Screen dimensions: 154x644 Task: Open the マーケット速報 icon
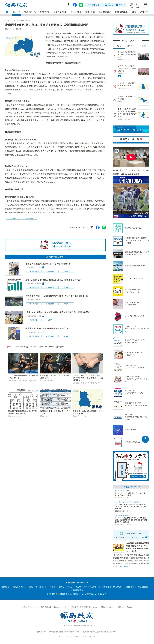(118, 430)
